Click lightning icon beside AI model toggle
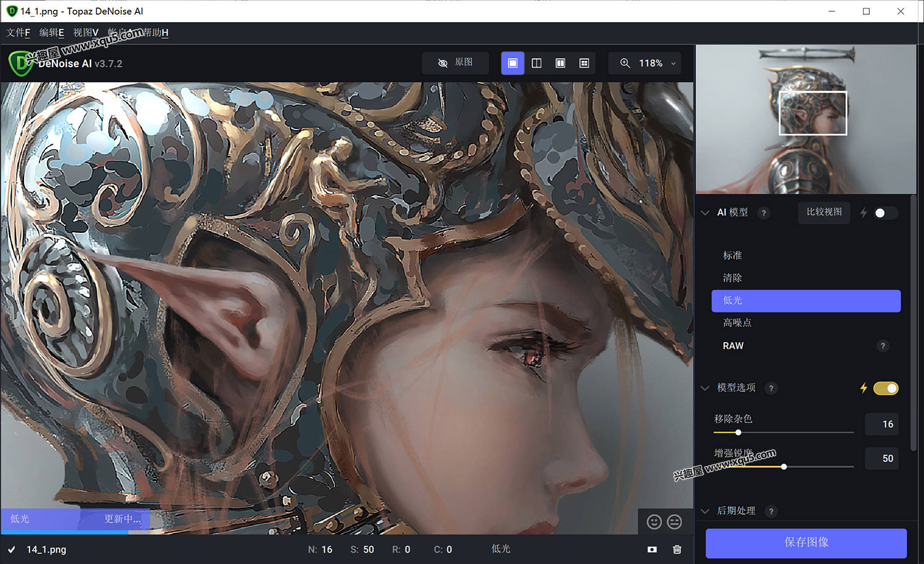 tap(864, 213)
